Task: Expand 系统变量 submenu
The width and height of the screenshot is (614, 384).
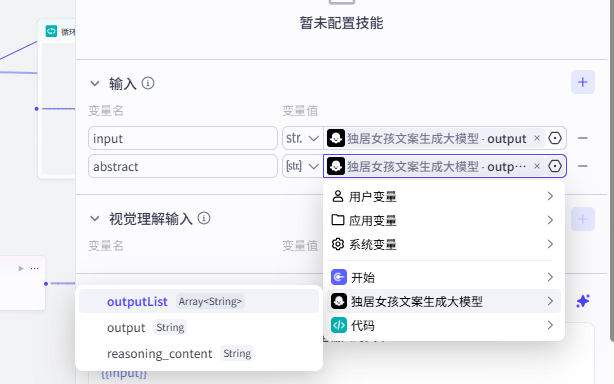Action: (x=444, y=244)
